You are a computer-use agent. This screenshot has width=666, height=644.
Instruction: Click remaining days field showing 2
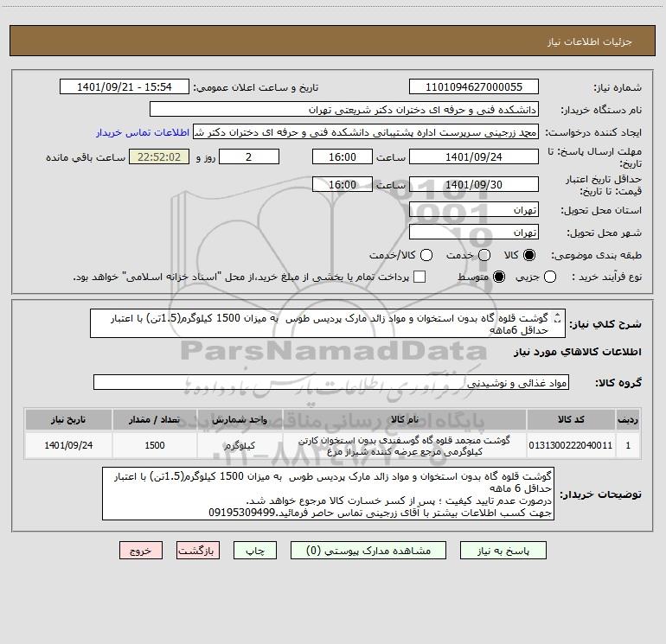click(x=249, y=156)
